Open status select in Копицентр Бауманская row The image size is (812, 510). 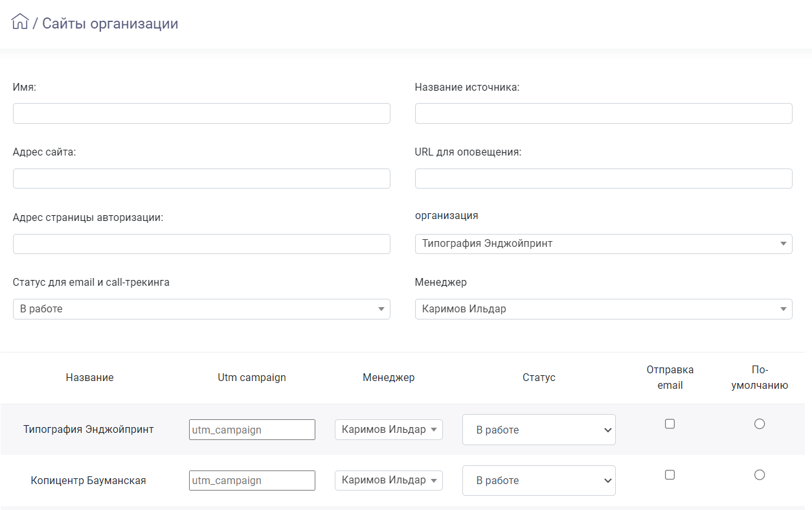(539, 480)
